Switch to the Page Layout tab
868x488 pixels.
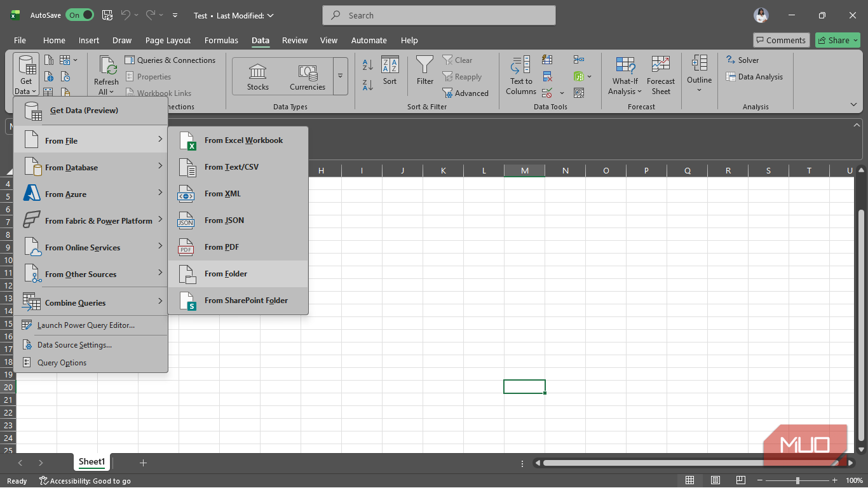[168, 40]
